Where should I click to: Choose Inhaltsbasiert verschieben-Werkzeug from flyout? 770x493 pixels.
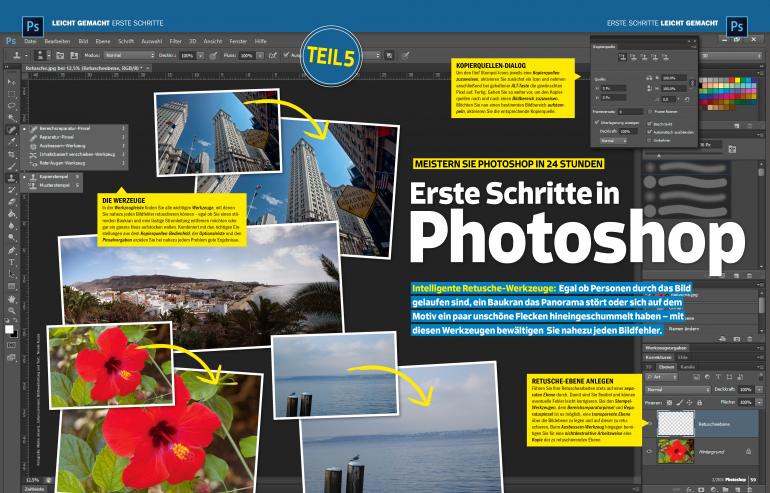point(77,154)
